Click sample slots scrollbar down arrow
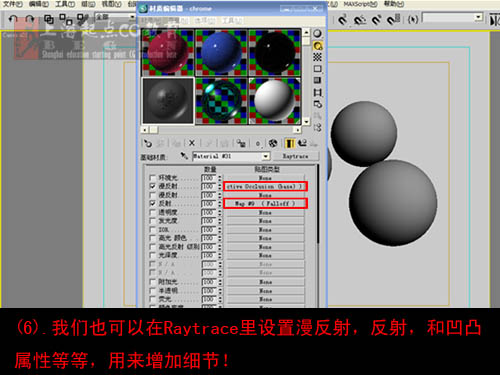 click(x=306, y=121)
